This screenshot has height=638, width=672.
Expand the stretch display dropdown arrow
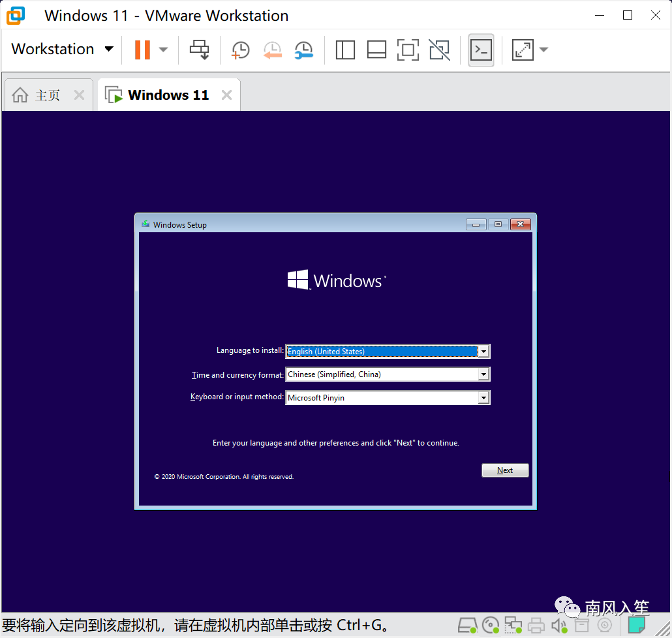543,50
